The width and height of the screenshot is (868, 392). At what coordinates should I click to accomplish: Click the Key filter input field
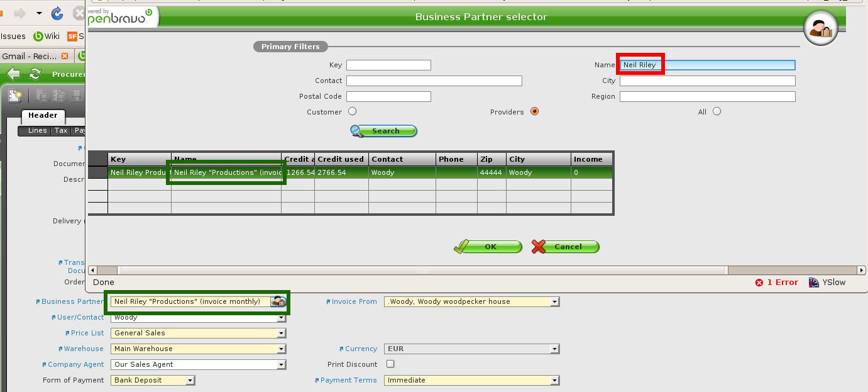coord(388,65)
